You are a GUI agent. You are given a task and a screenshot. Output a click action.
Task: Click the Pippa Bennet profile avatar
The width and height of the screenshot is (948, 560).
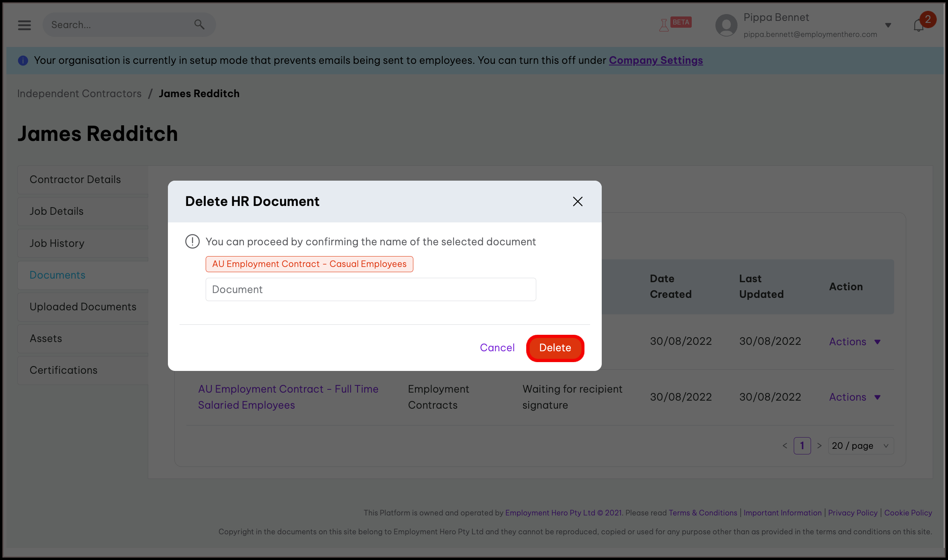[726, 25]
